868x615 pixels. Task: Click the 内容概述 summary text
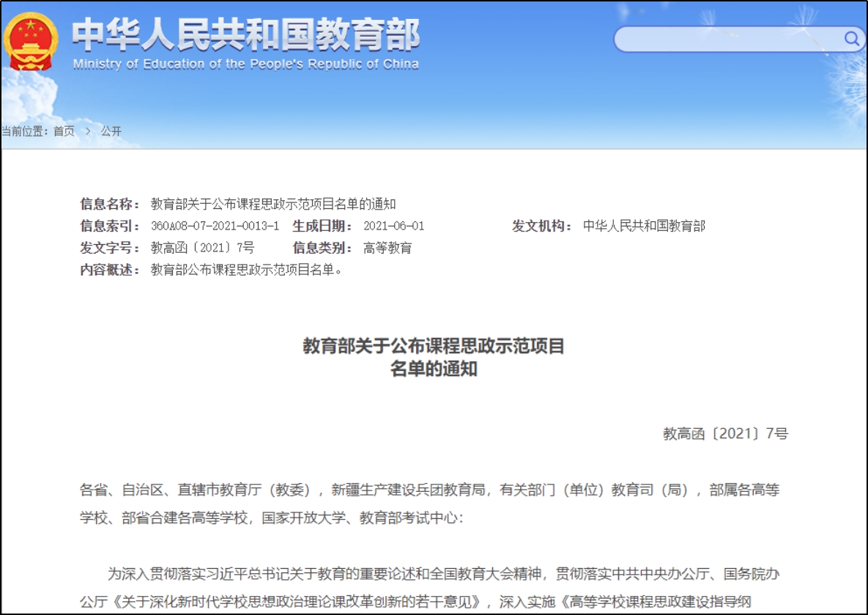247,270
